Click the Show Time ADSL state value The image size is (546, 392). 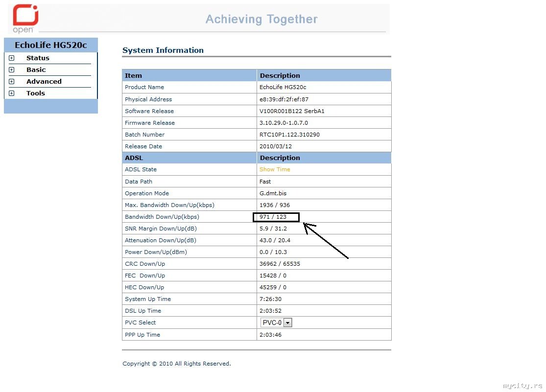(275, 169)
